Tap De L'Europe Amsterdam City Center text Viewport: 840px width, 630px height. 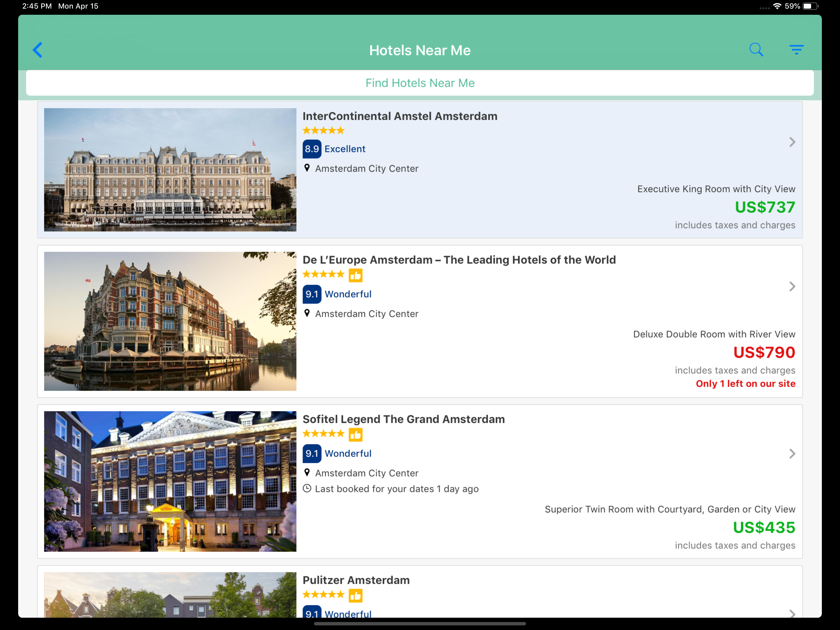pyautogui.click(x=367, y=313)
